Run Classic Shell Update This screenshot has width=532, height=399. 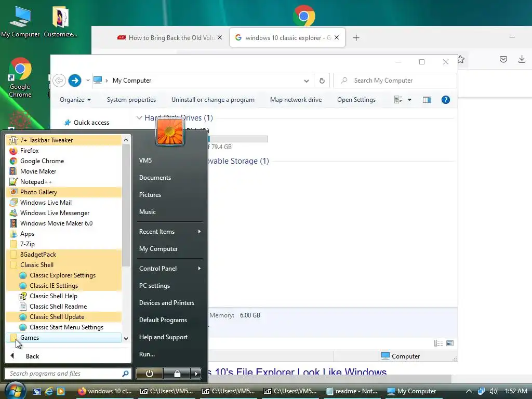tap(63, 317)
